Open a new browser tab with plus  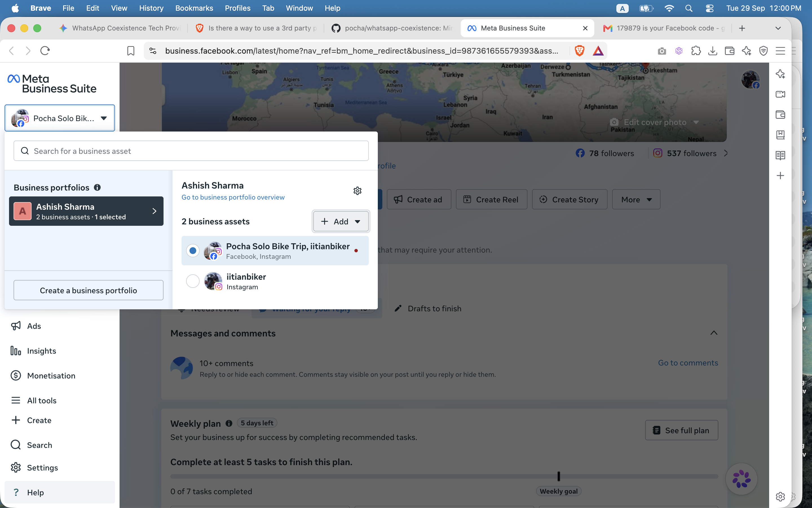coord(742,28)
